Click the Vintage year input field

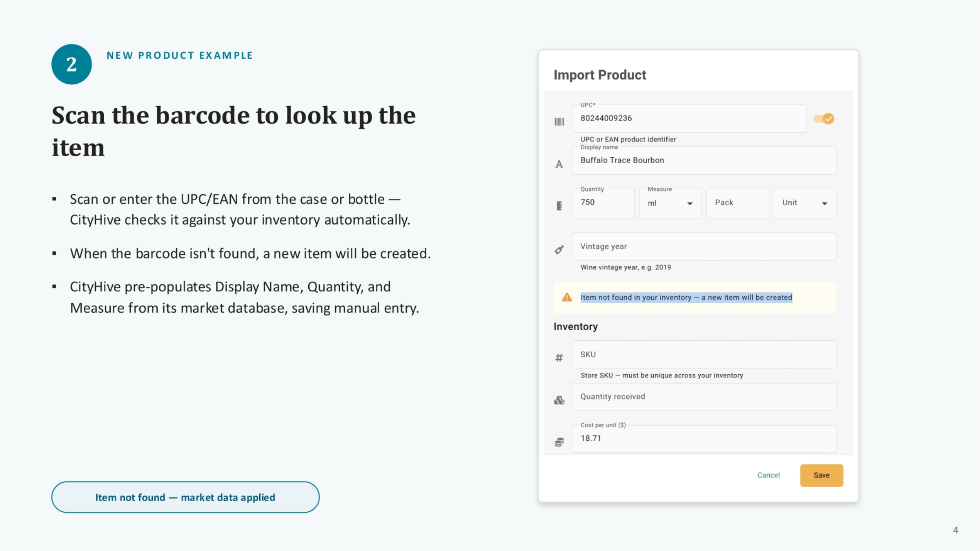pos(704,247)
